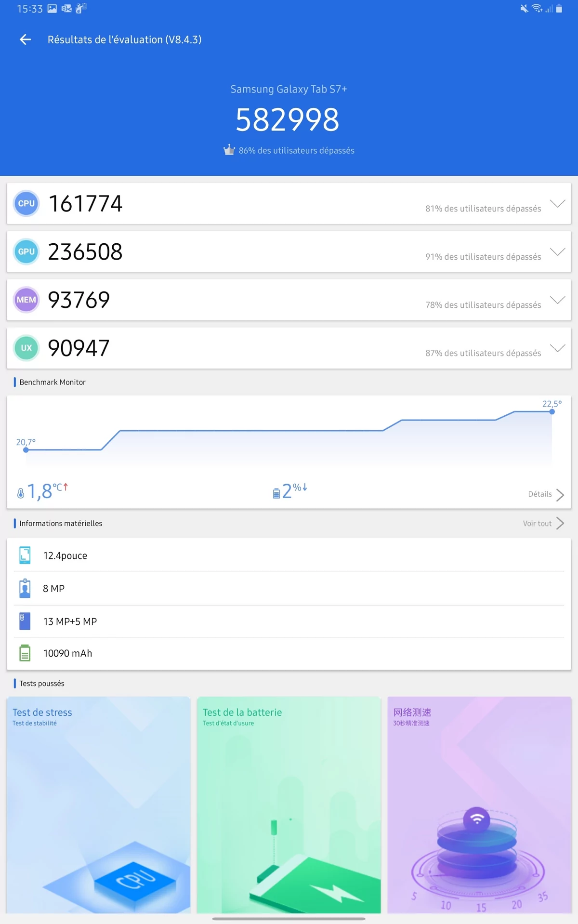
Task: Tap 78% des utilisateurs dépassés text
Action: pyautogui.click(x=483, y=305)
